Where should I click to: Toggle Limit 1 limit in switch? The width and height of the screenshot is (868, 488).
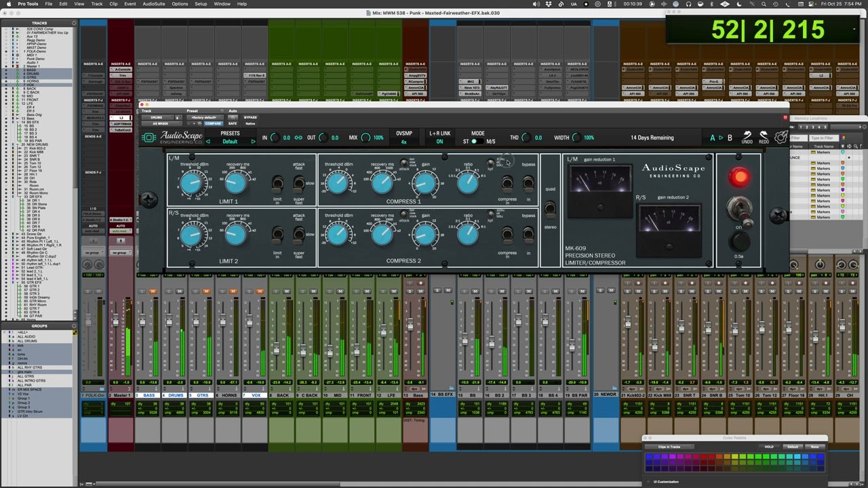coord(277,184)
